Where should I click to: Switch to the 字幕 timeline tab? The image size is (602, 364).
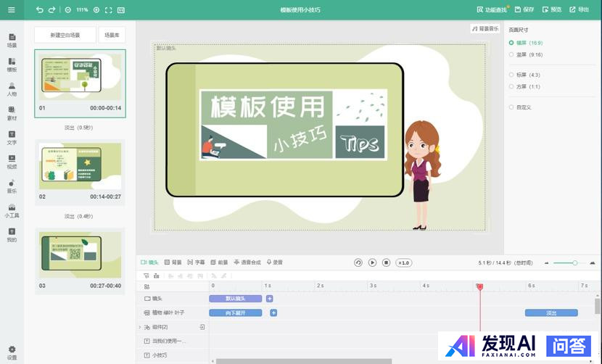pos(196,262)
